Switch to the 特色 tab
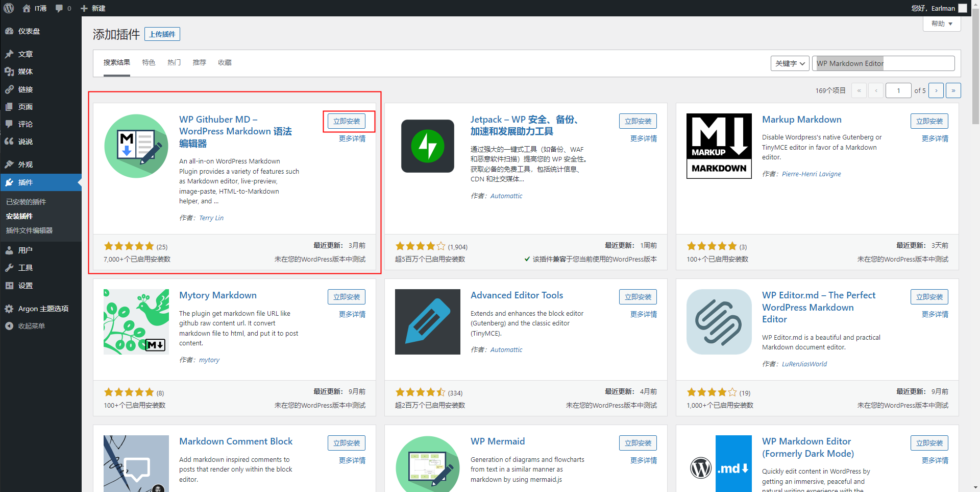This screenshot has width=980, height=492. (x=149, y=62)
